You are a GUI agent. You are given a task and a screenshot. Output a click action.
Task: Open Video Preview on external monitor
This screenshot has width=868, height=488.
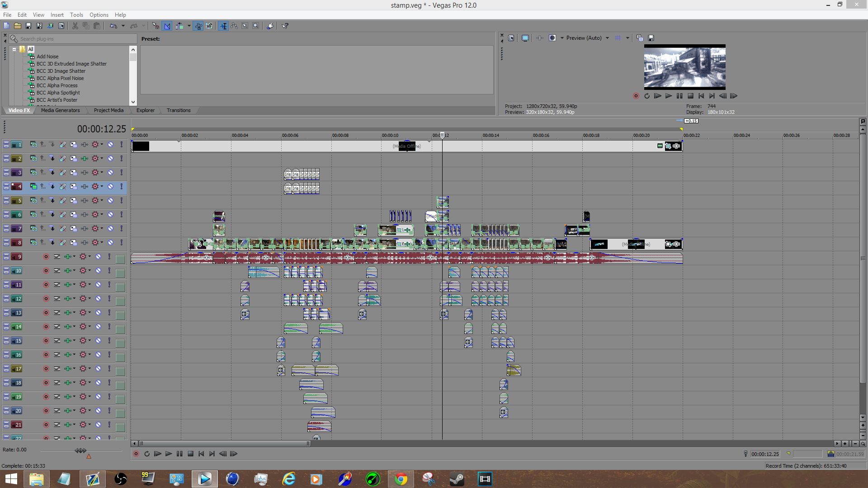(x=525, y=38)
